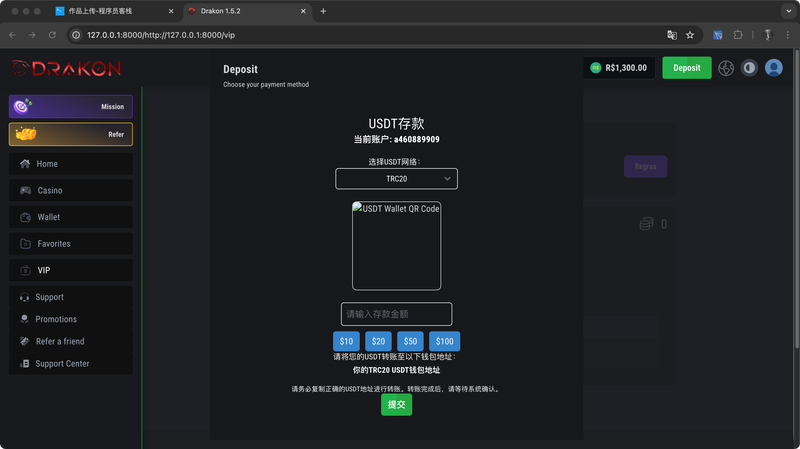Click the browser forward arrow

(32, 35)
